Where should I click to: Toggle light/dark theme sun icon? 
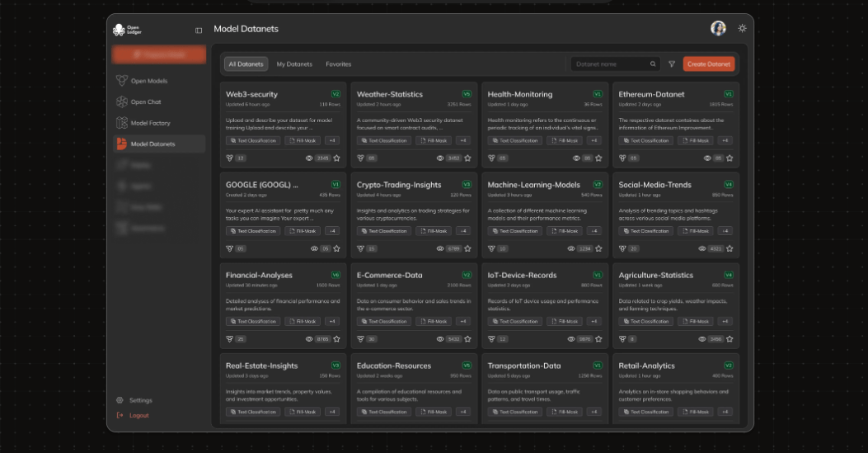pos(743,28)
